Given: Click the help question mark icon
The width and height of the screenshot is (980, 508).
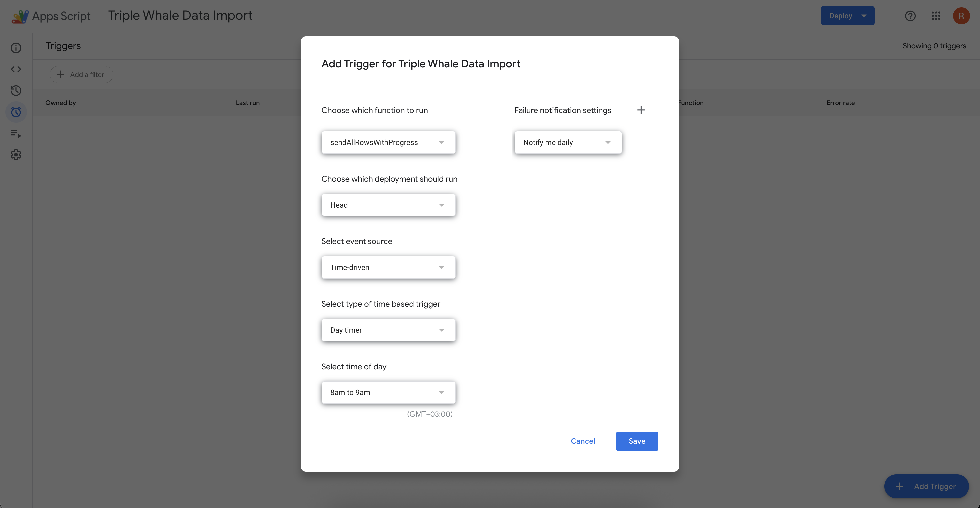Looking at the screenshot, I should click(x=910, y=16).
